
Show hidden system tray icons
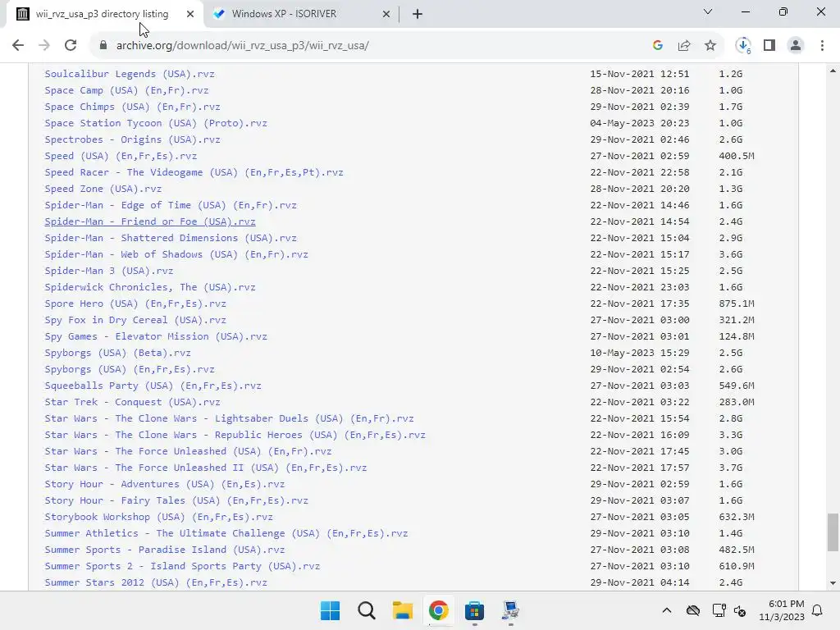[x=666, y=610]
